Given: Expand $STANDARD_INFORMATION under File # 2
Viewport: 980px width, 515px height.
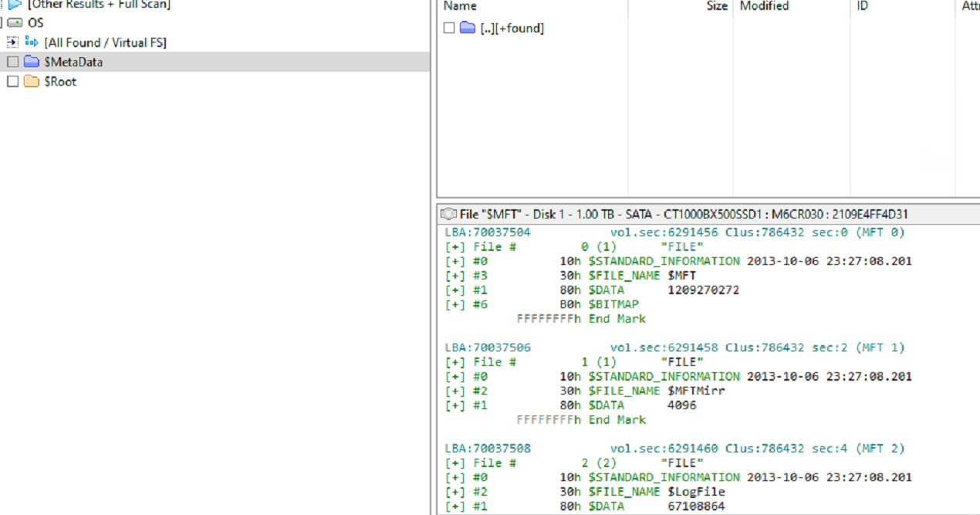Looking at the screenshot, I should (x=456, y=477).
